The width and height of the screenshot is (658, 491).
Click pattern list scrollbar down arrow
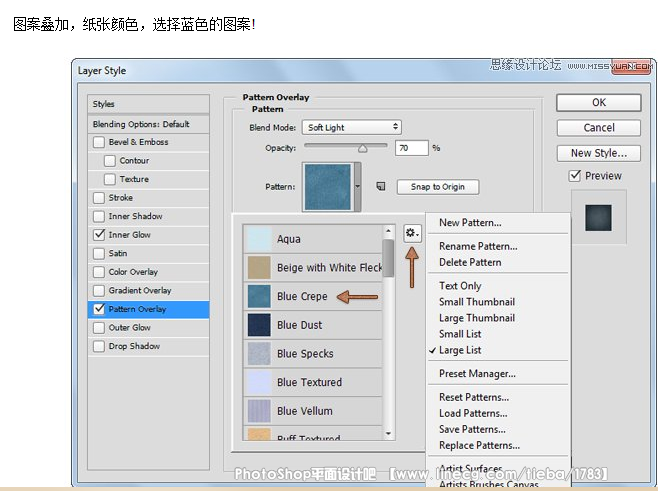388,434
